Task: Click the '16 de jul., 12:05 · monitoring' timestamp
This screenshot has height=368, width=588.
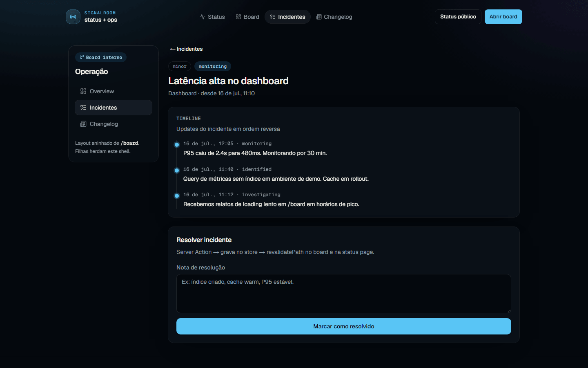Action: point(227,144)
